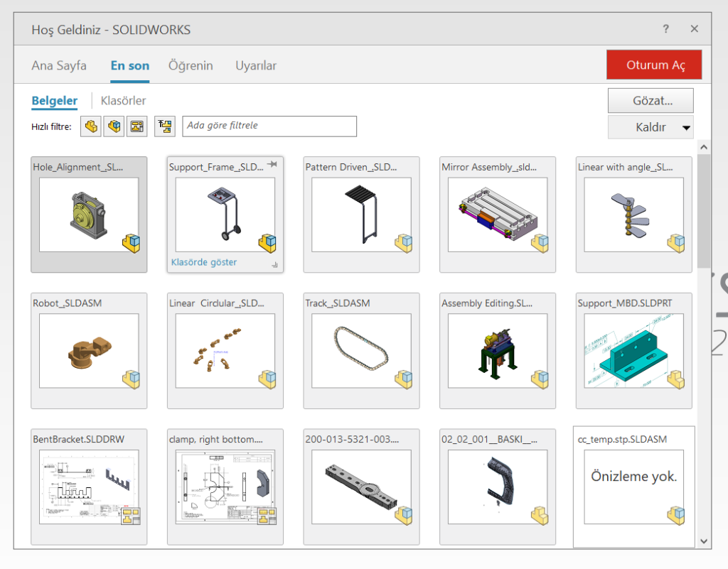Click part icon on Support_MBD tile

[x=676, y=379]
